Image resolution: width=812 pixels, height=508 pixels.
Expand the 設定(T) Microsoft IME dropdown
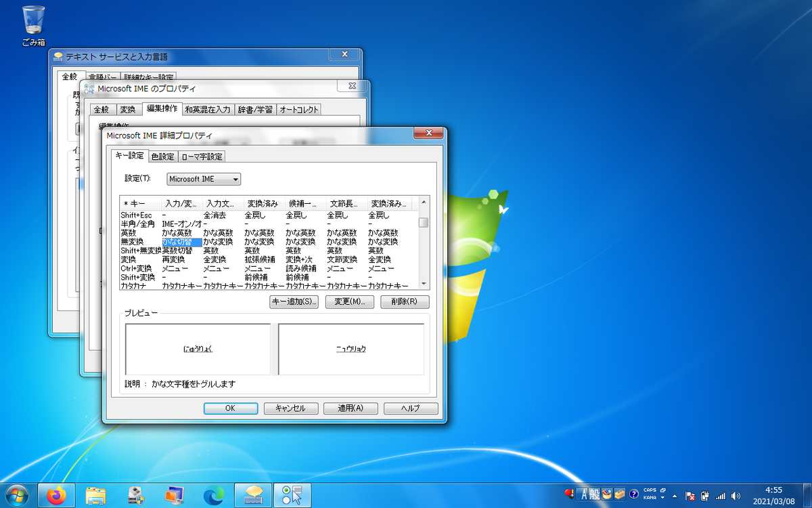point(204,179)
